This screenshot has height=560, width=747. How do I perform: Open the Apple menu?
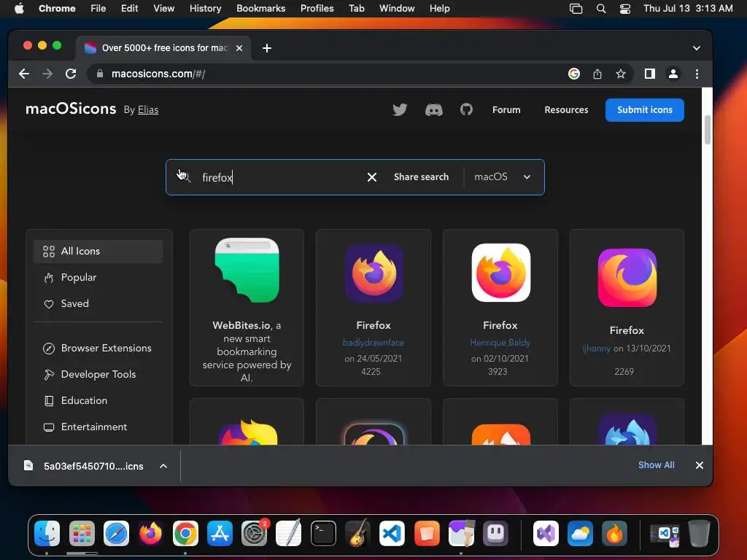coord(19,8)
